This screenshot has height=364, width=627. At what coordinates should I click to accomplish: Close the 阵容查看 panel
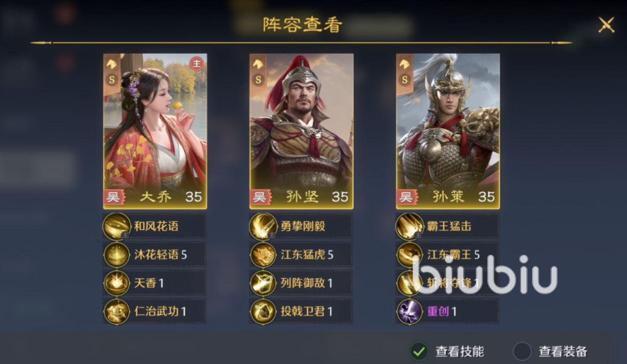[606, 24]
